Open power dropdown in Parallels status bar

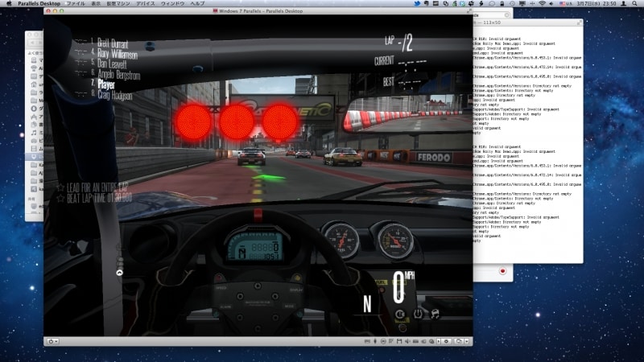pyautogui.click(x=55, y=341)
